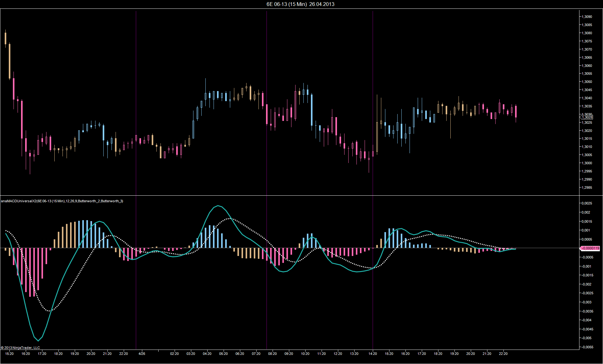Click the 15:20 label at left of time axis
This screenshot has width=603, height=364.
coord(9,354)
